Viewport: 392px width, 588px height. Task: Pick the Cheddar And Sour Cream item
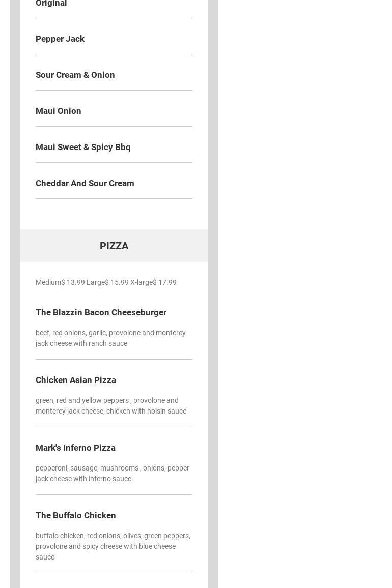tap(85, 183)
